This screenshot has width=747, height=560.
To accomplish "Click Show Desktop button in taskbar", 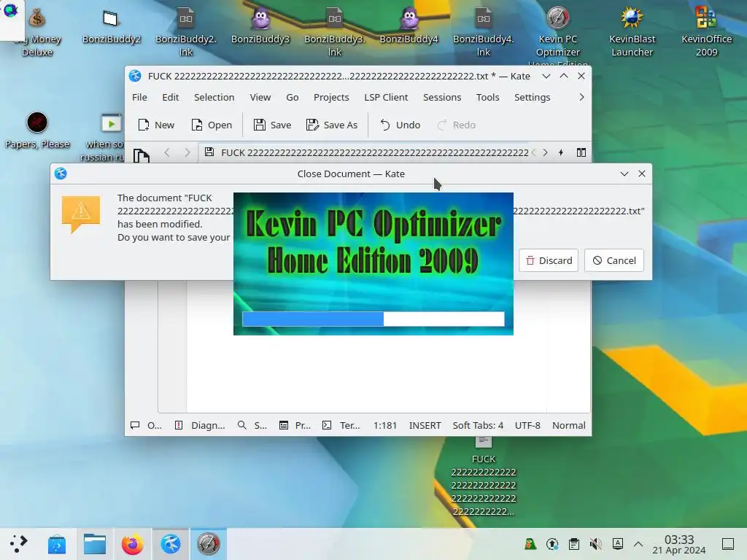I will click(x=728, y=544).
